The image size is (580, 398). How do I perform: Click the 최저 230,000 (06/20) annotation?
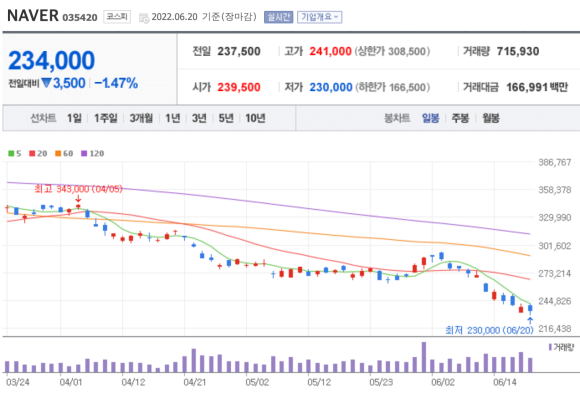pyautogui.click(x=489, y=330)
